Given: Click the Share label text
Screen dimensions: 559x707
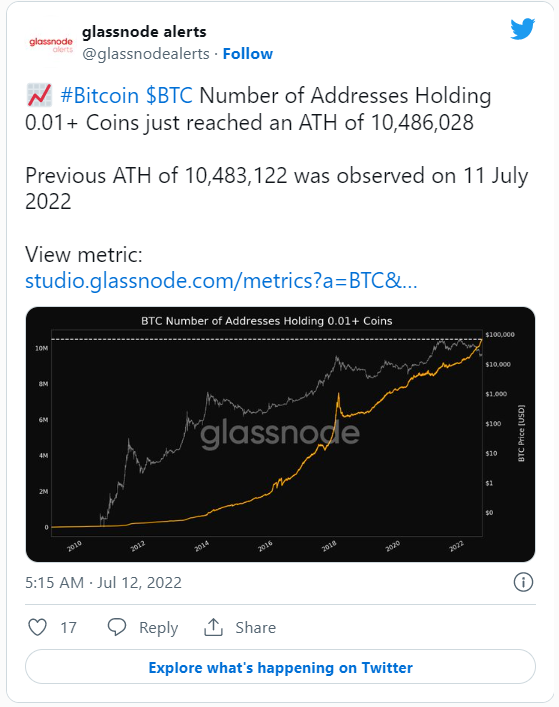Looking at the screenshot, I should point(256,628).
